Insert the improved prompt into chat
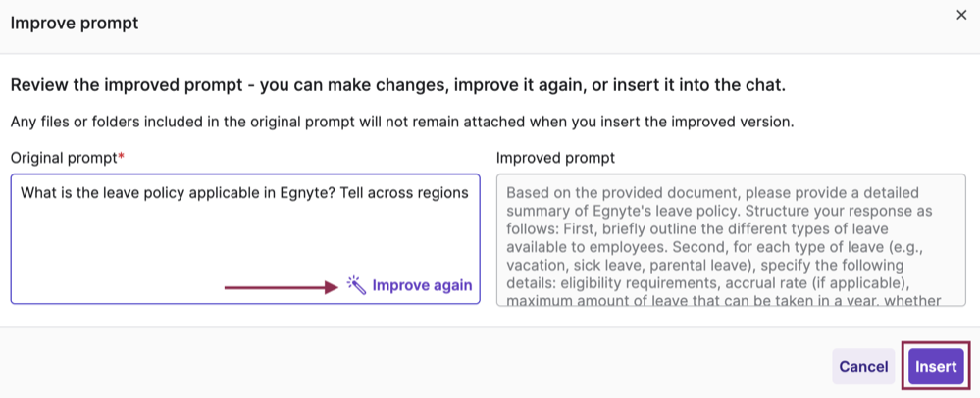 936,366
